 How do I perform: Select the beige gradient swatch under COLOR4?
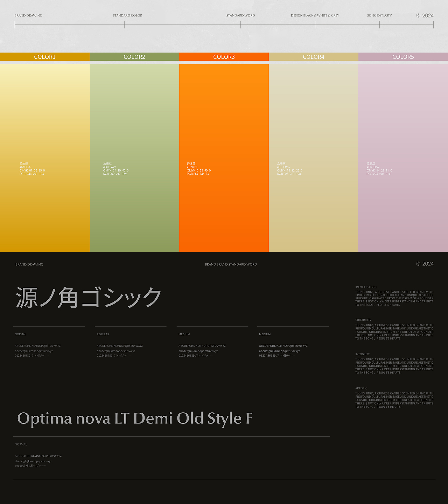[x=314, y=158]
